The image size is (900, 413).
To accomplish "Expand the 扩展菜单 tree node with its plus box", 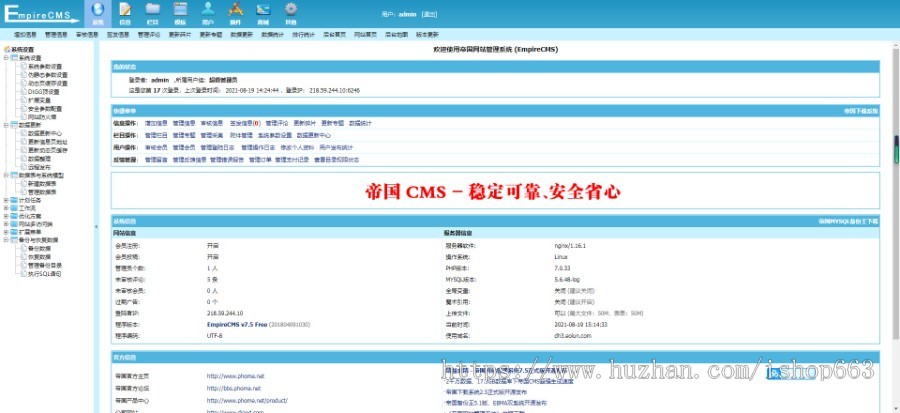I will click(6, 232).
